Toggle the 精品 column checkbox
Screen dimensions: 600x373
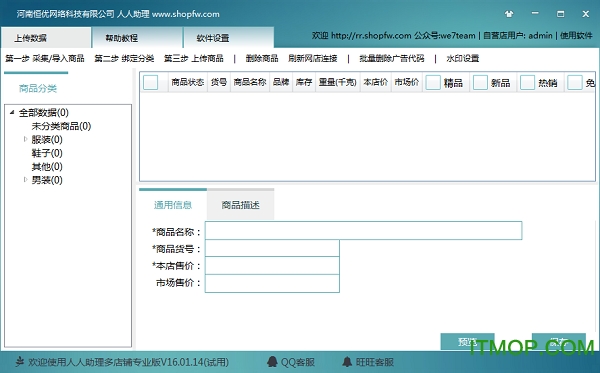(x=433, y=82)
